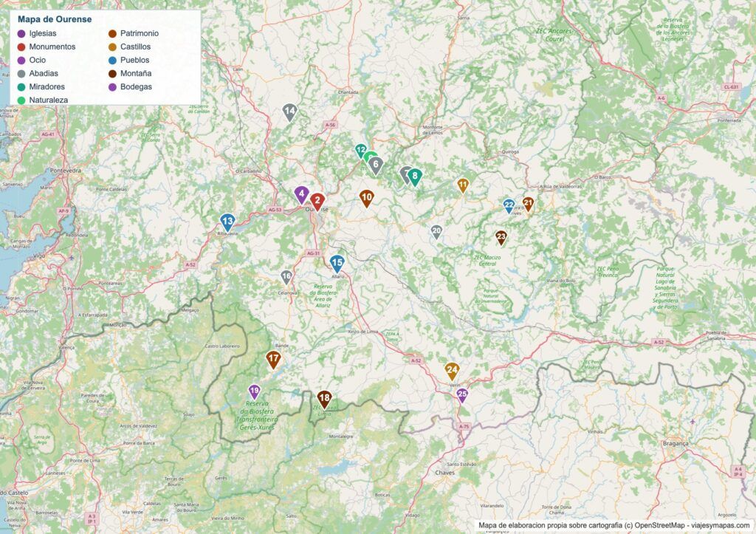
Task: Click the Pueblos blue legend dot
Action: (x=112, y=61)
